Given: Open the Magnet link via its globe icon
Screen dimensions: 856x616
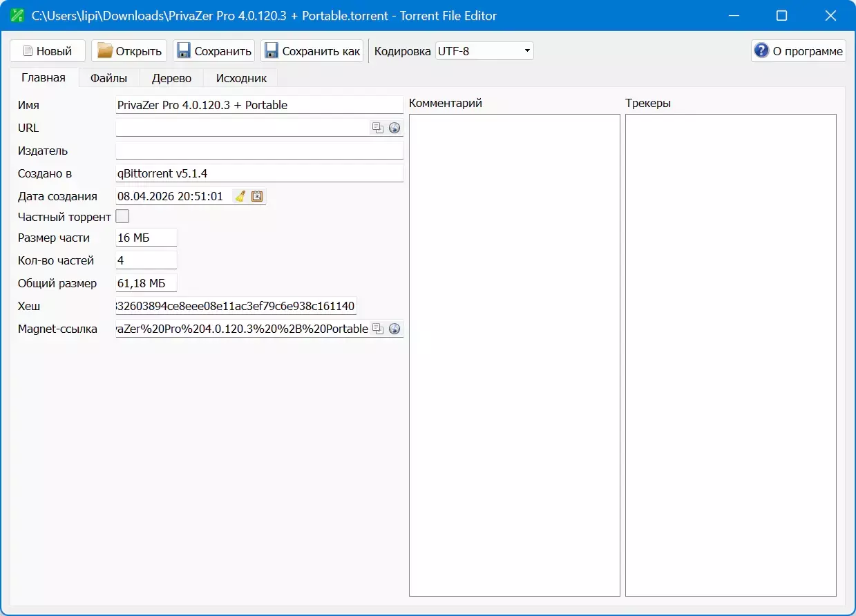Looking at the screenshot, I should coord(394,329).
